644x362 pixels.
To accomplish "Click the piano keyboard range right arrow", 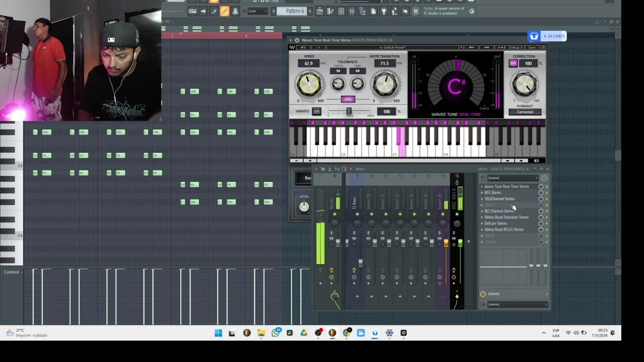I will [521, 160].
